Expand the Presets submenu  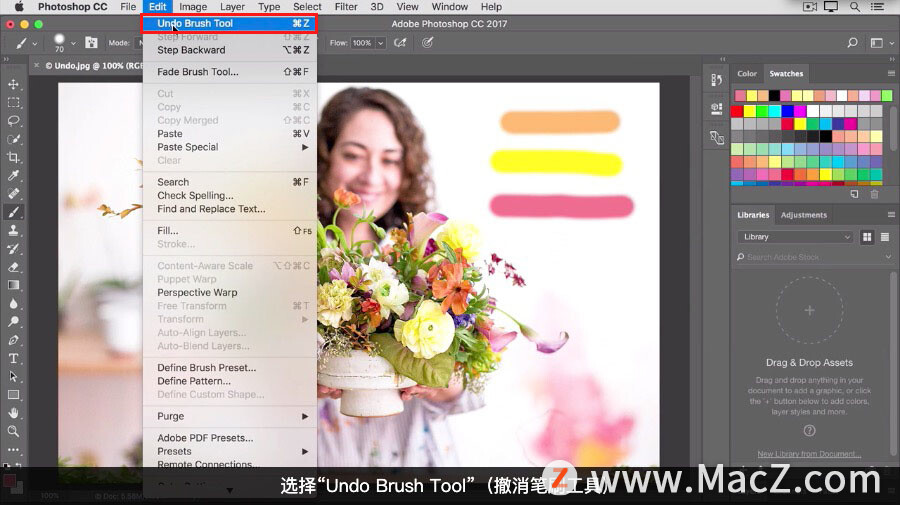pyautogui.click(x=230, y=451)
